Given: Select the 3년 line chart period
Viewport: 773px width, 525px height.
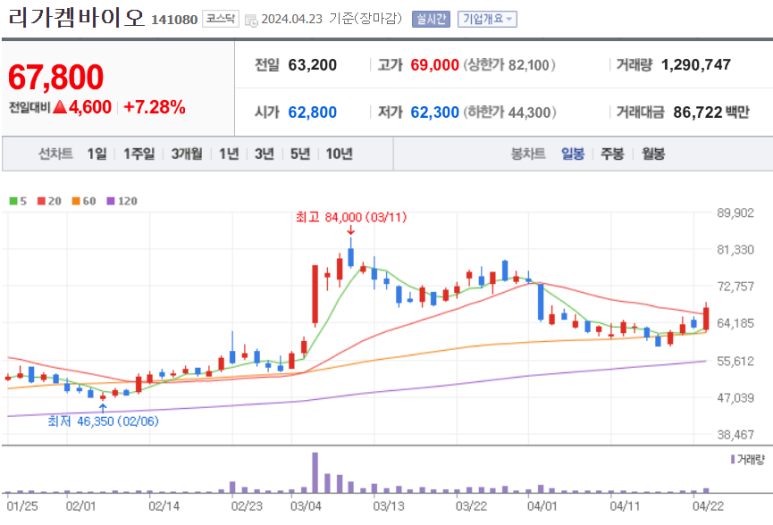Looking at the screenshot, I should tap(264, 154).
